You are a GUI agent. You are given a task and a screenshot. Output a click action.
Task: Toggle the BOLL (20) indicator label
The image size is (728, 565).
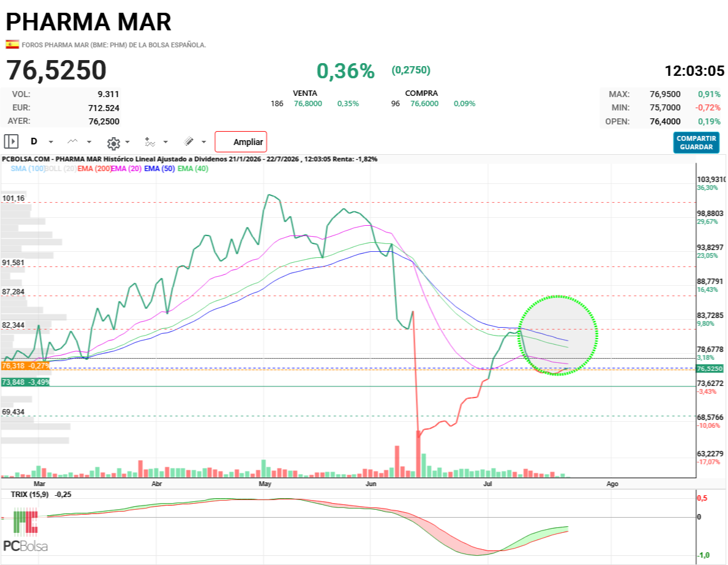coord(61,169)
